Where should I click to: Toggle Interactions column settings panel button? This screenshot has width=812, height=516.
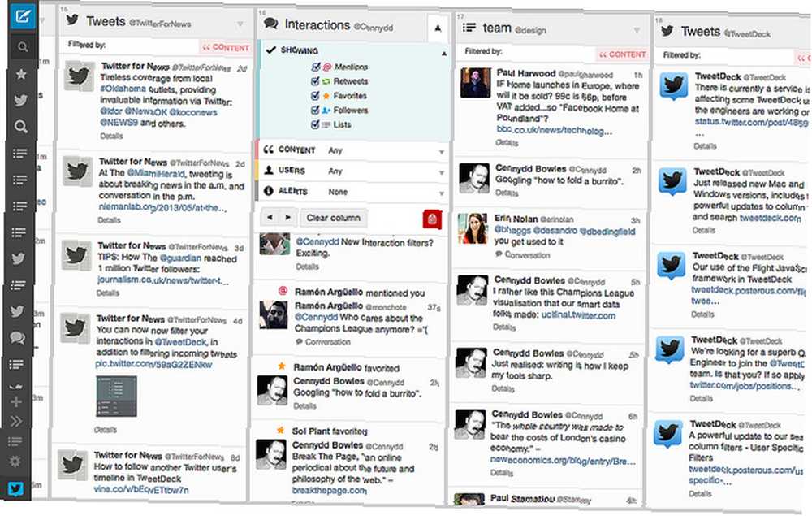pos(438,28)
